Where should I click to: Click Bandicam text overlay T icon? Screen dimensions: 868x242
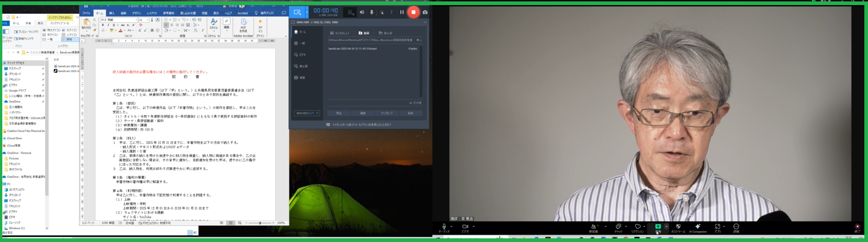pyautogui.click(x=392, y=12)
